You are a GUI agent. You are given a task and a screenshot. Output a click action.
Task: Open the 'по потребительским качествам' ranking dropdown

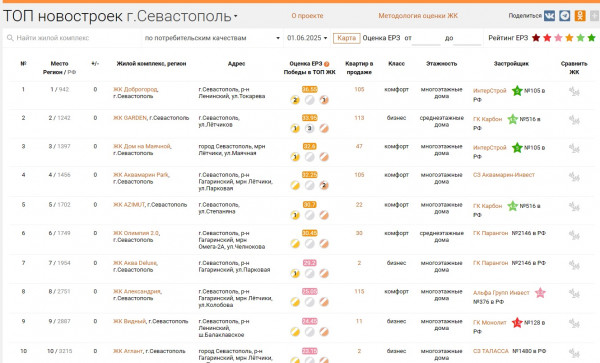point(212,38)
